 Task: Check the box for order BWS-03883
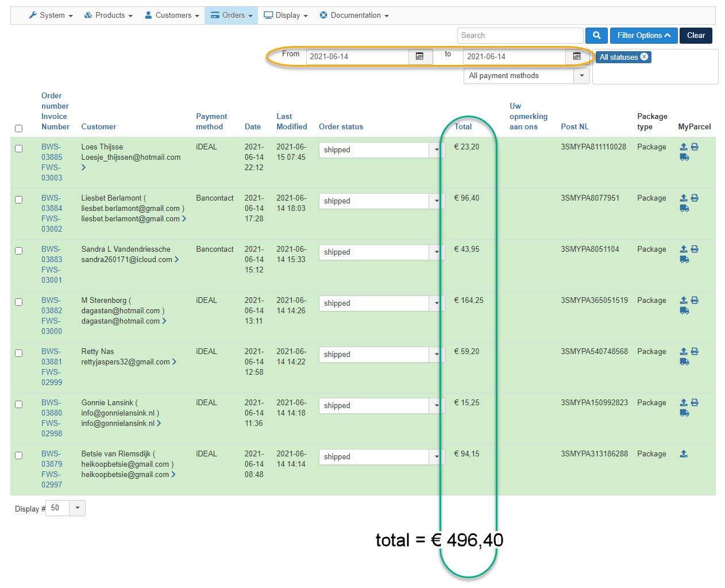click(18, 251)
